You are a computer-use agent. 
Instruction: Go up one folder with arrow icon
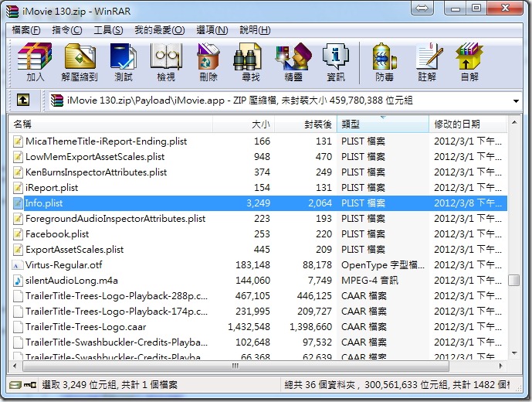pyautogui.click(x=23, y=100)
